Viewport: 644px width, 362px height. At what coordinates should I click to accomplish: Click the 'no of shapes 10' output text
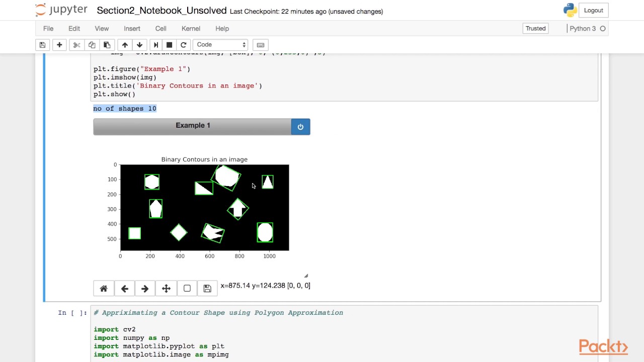point(125,109)
